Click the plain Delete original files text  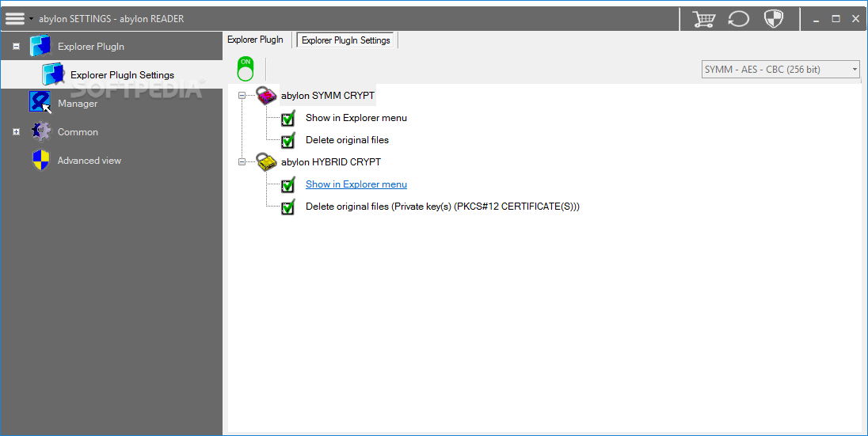[x=347, y=140]
